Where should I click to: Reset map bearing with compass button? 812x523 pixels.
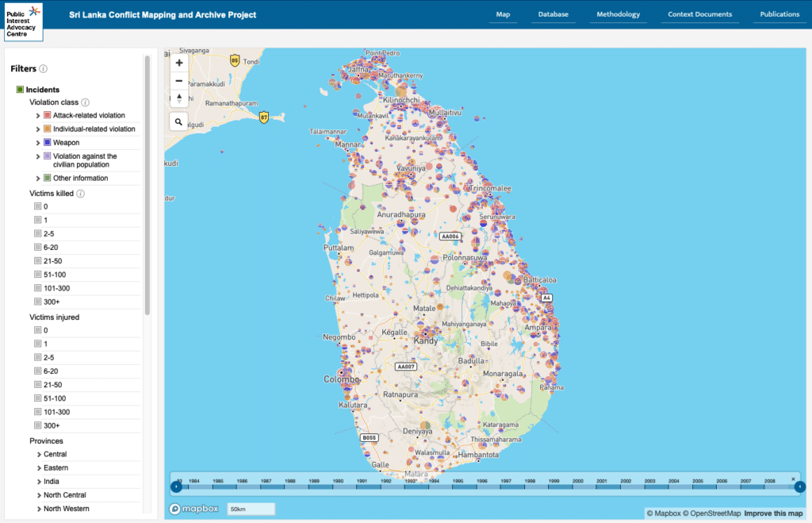(x=179, y=98)
